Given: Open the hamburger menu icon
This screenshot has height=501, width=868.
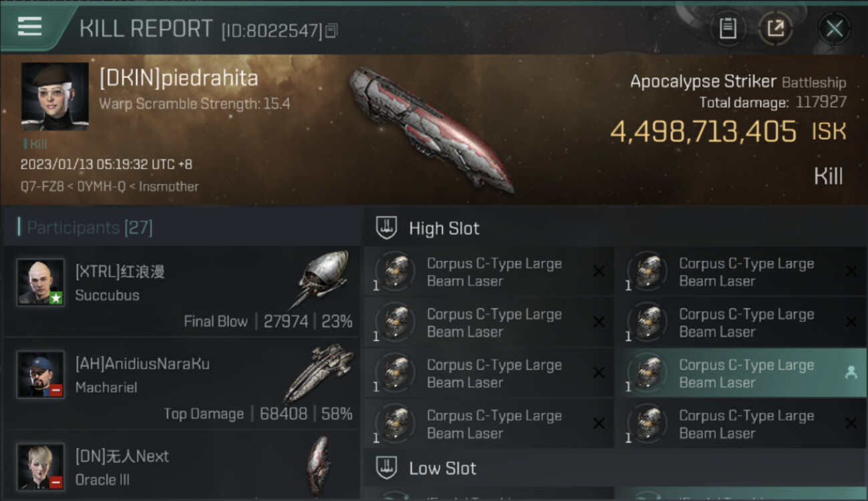Looking at the screenshot, I should tap(30, 27).
